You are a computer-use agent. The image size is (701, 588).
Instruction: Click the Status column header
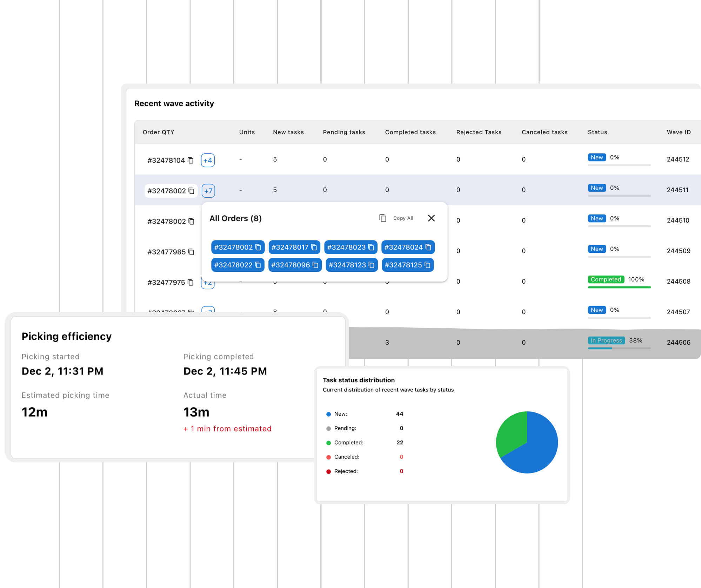[597, 132]
